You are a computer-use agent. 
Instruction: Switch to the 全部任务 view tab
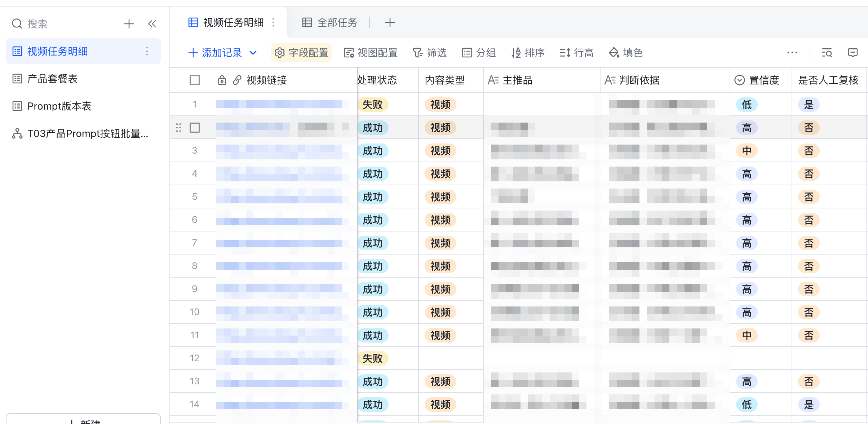coord(329,22)
